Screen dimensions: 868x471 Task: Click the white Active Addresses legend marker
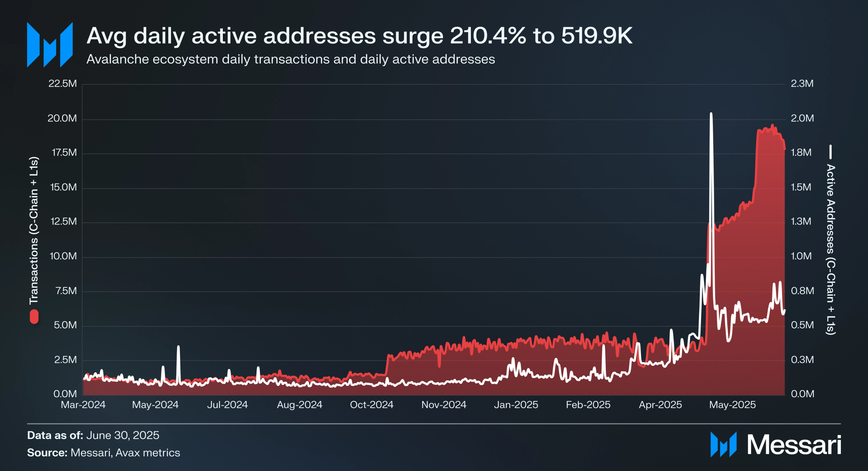pos(830,152)
